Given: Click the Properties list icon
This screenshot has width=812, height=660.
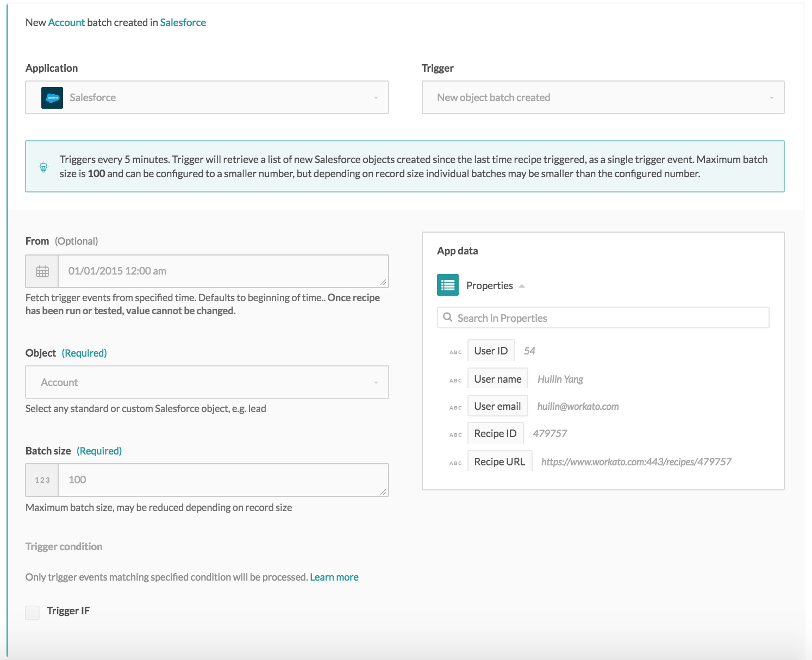Looking at the screenshot, I should (447, 285).
